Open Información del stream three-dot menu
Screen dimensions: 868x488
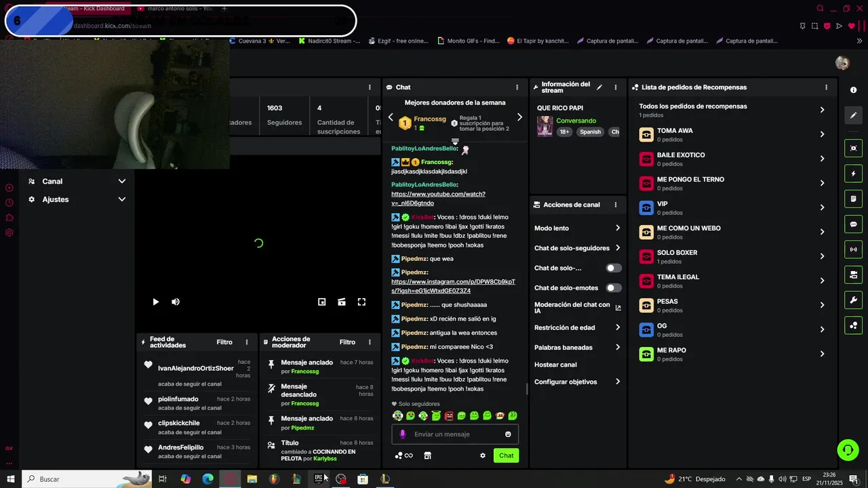(x=616, y=87)
